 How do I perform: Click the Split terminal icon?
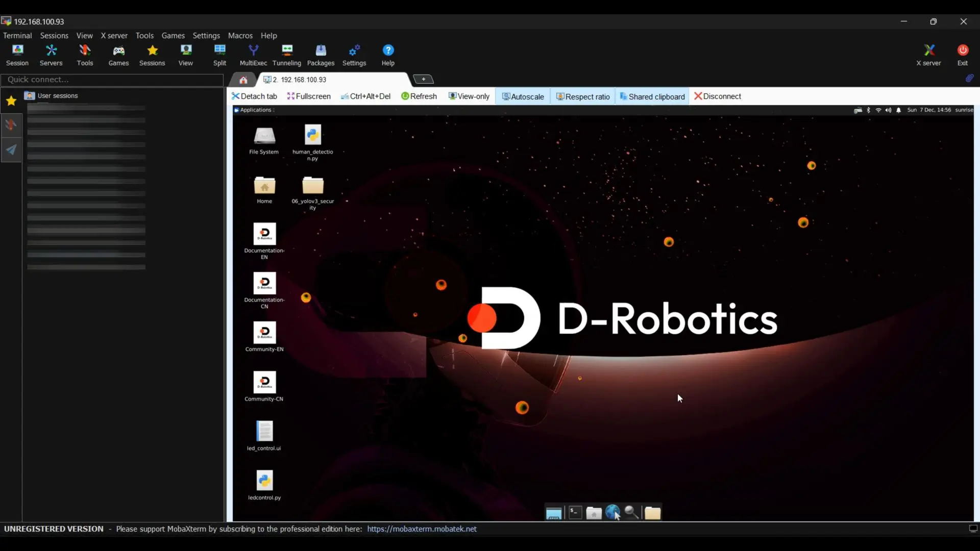tap(219, 55)
